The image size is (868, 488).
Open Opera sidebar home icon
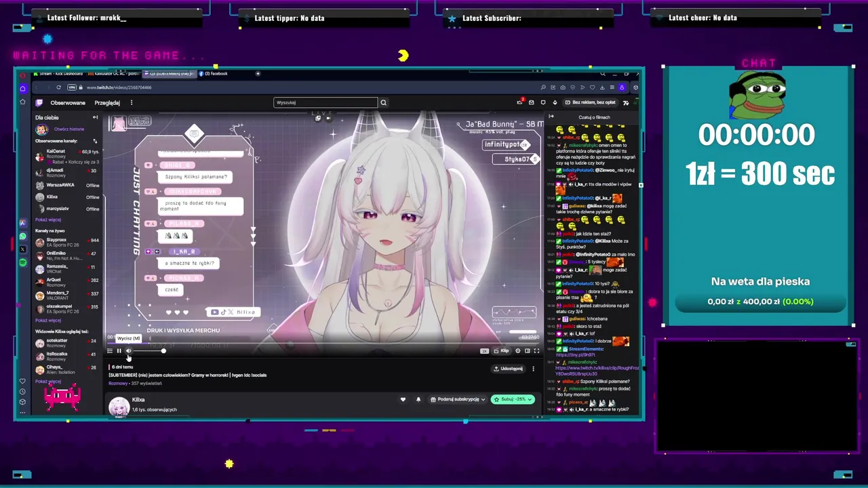pos(22,88)
